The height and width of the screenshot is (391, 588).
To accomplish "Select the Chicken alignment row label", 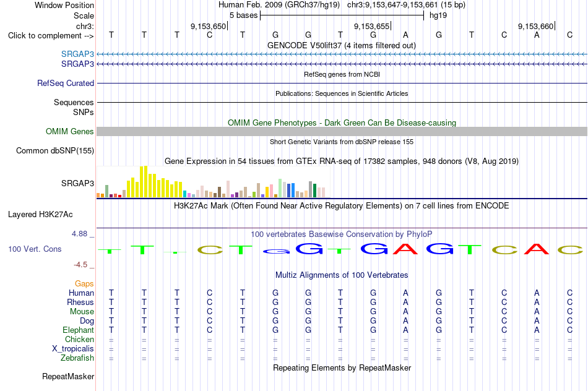I will click(79, 339).
